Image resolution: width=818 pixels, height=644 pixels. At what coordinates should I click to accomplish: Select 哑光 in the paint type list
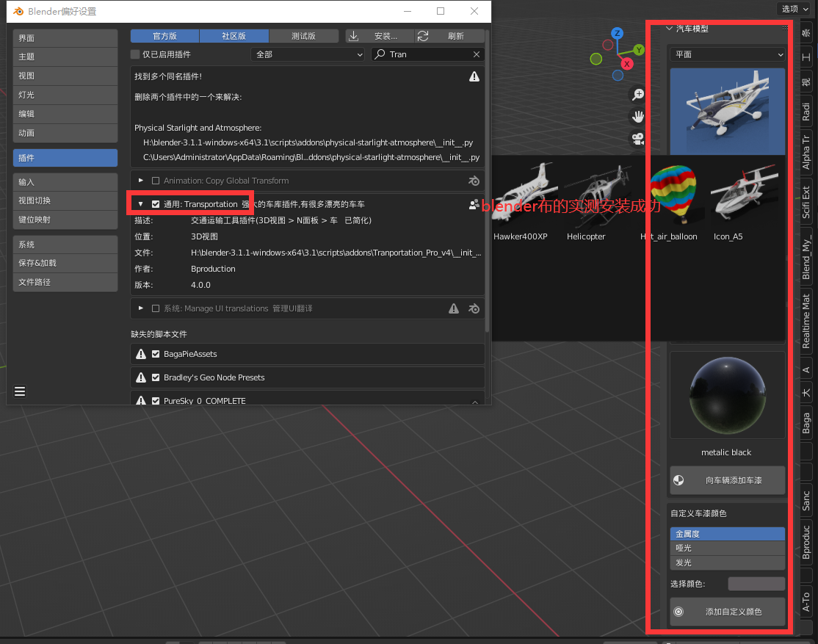point(728,548)
